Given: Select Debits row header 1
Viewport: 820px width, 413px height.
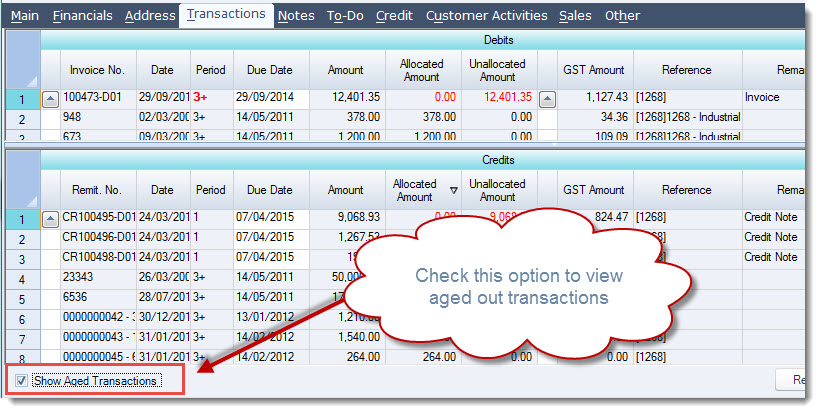Looking at the screenshot, I should 22,99.
